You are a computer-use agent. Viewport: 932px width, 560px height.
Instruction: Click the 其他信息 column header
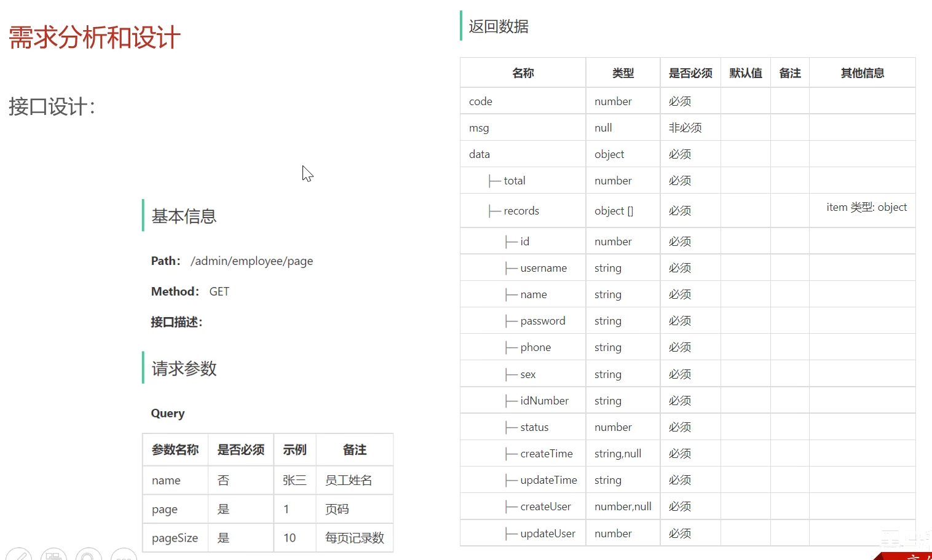point(863,73)
